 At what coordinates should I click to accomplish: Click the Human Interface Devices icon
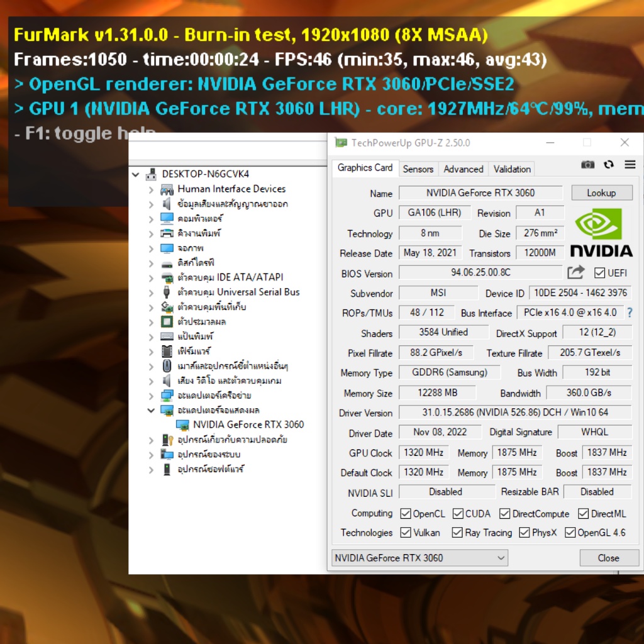[167, 189]
